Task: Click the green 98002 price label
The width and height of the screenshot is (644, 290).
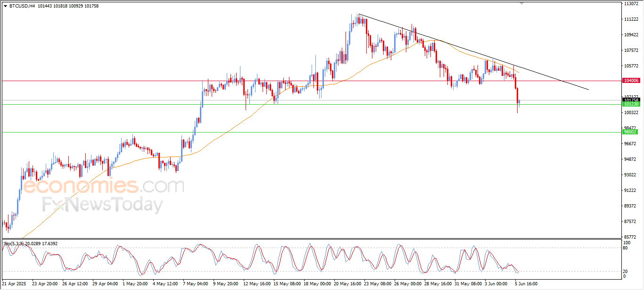Action: click(x=631, y=132)
